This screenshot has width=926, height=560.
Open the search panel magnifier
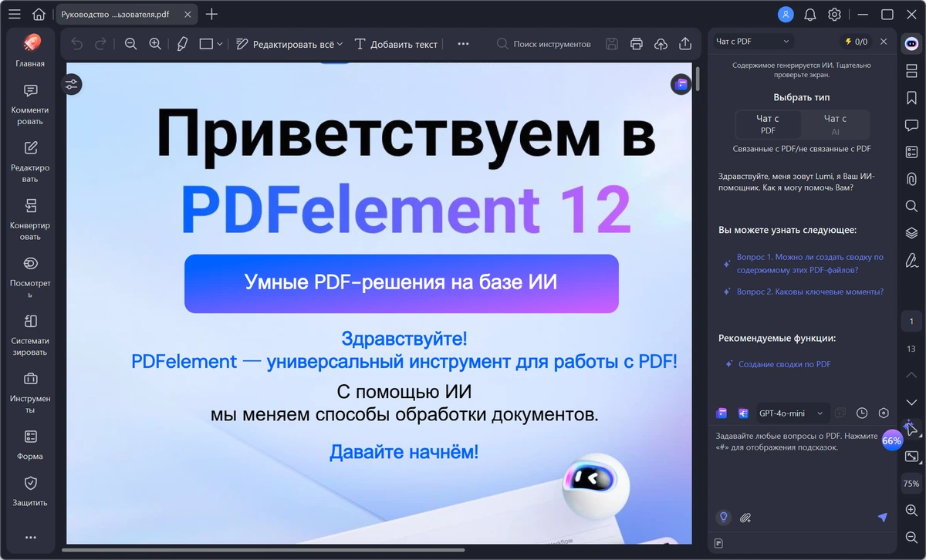tap(911, 206)
